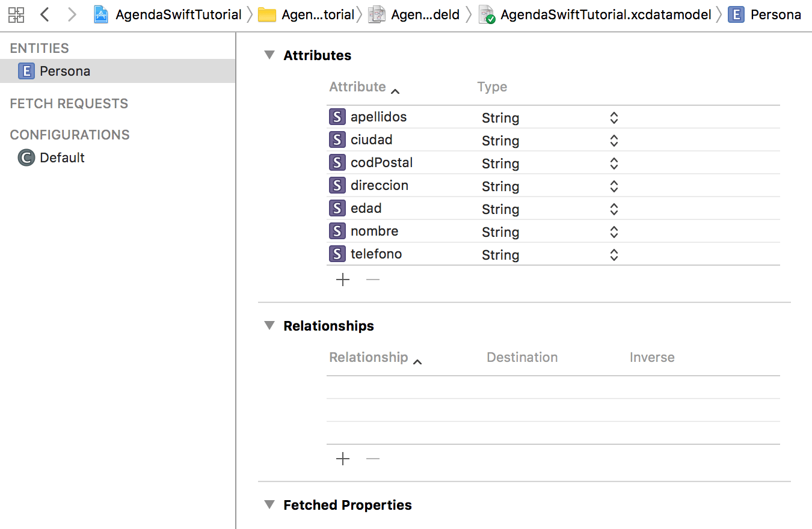The width and height of the screenshot is (812, 529).
Task: Add a new attribute with plus button
Action: tap(342, 279)
